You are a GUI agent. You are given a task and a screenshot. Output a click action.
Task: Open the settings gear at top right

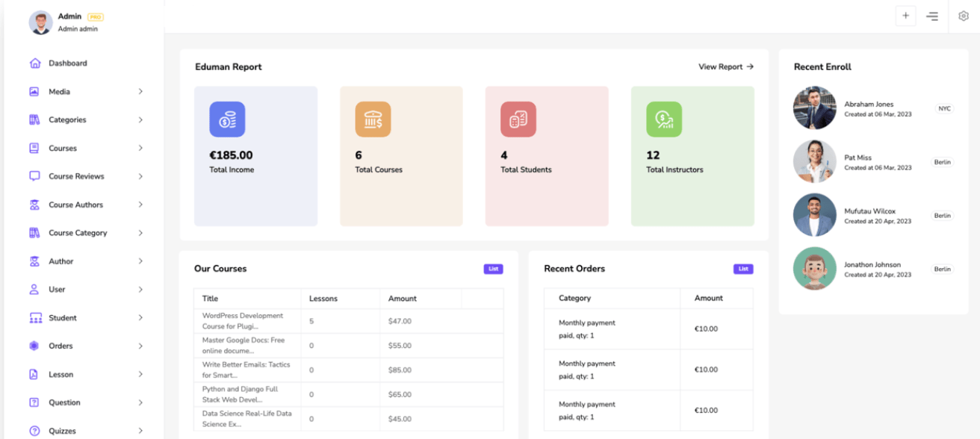pyautogui.click(x=963, y=16)
